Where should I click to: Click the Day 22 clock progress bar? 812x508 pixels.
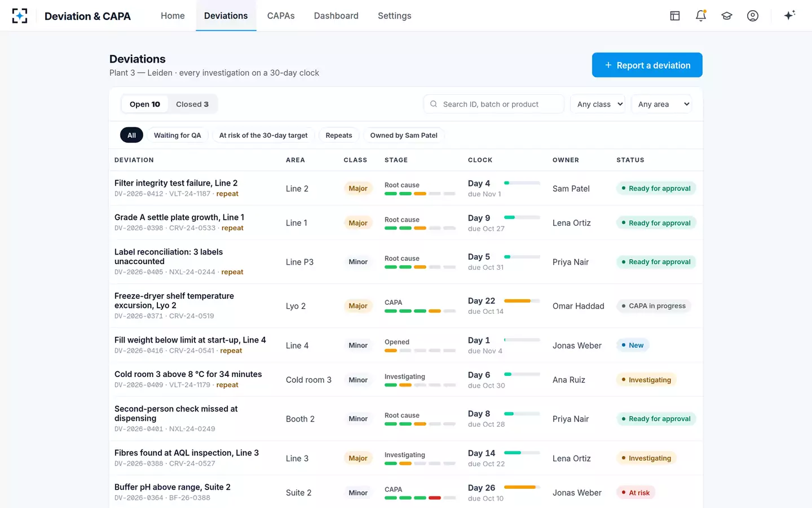(522, 301)
